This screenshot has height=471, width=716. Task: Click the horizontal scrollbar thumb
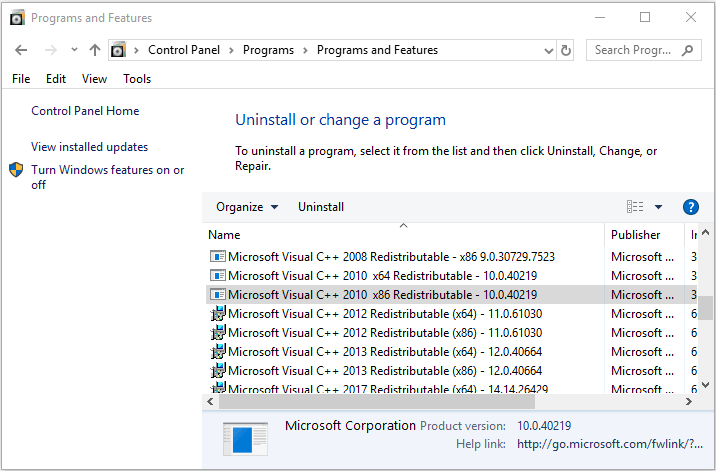377,402
